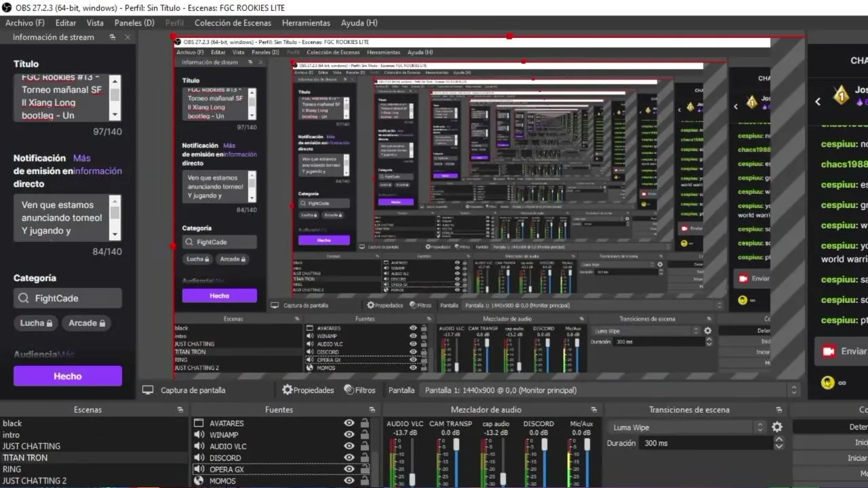Lock the AUDIO VLC source

[x=365, y=446]
